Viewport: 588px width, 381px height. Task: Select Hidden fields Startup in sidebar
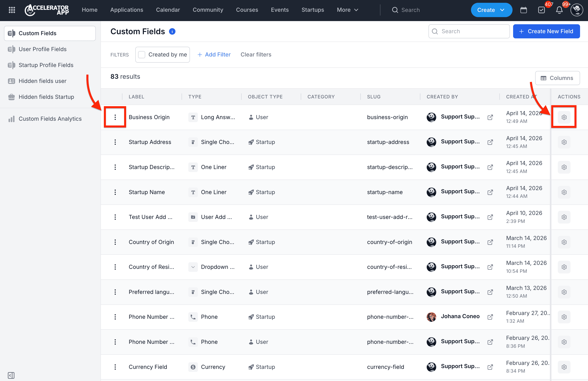(50, 97)
